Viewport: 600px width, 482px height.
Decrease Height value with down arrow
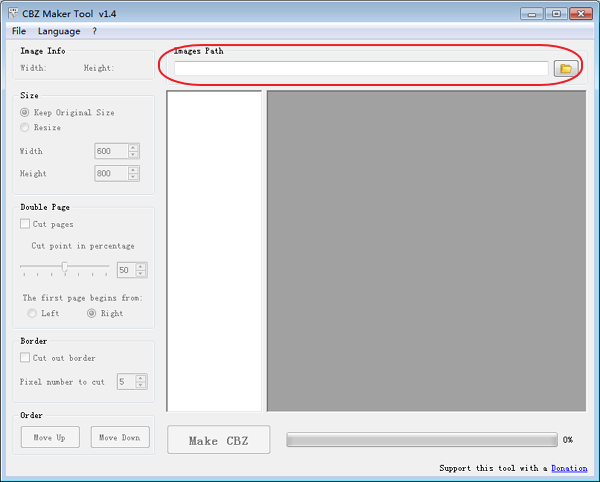pyautogui.click(x=133, y=177)
